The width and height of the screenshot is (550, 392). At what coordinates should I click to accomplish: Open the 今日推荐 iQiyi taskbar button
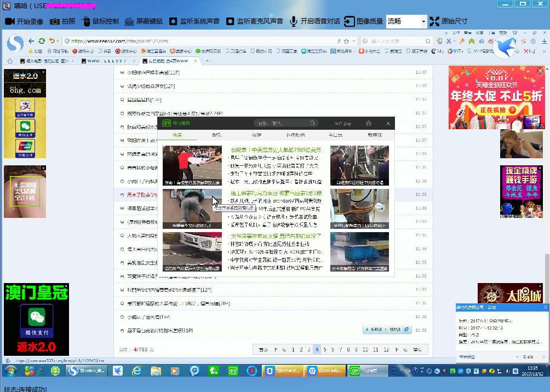368,371
